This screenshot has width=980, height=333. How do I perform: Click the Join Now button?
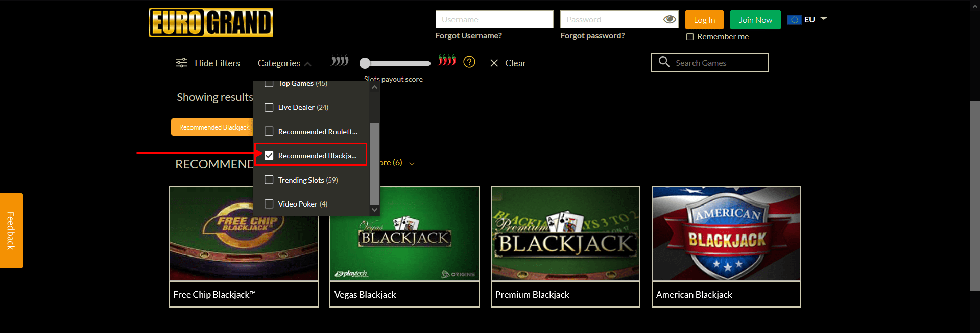click(x=755, y=20)
